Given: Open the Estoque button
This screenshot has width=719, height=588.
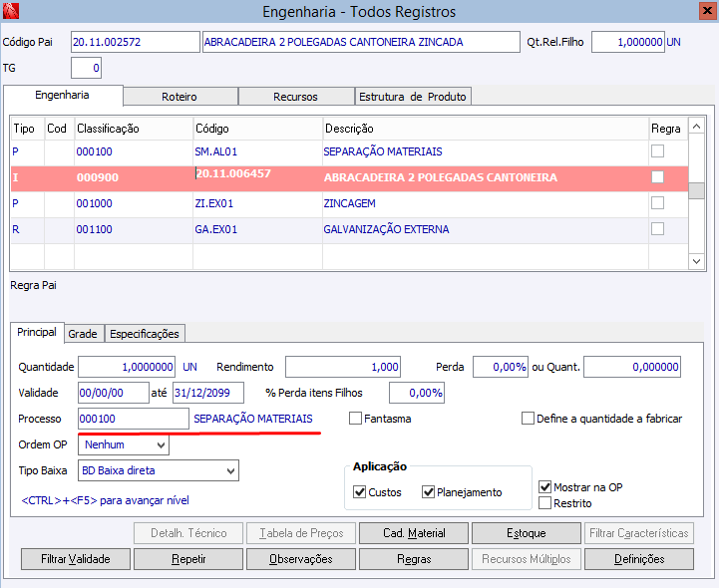Looking at the screenshot, I should point(527,533).
